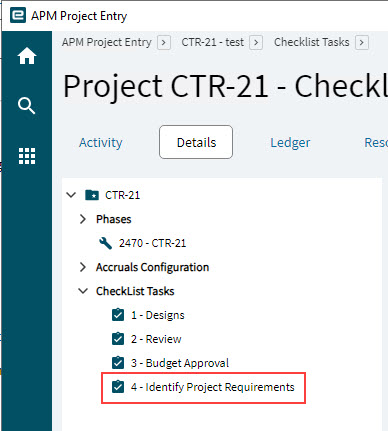
Task: Click the APM Project Entry window title
Action: point(79,16)
